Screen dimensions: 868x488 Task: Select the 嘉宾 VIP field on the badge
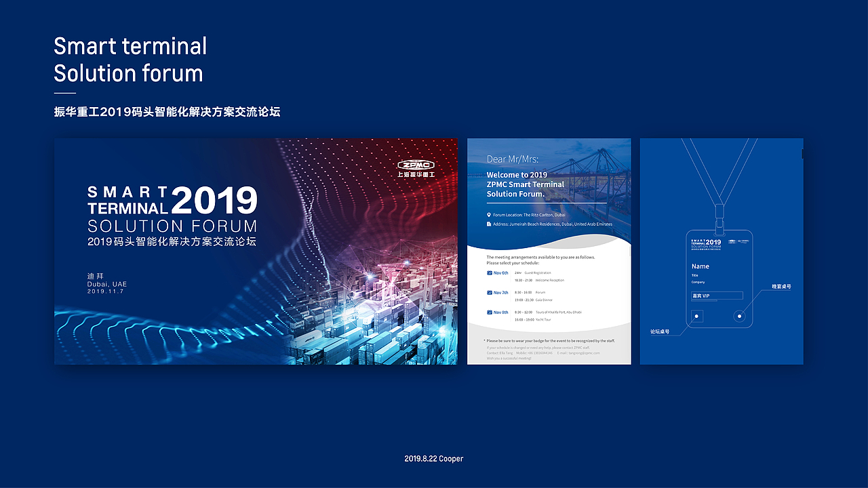(717, 296)
